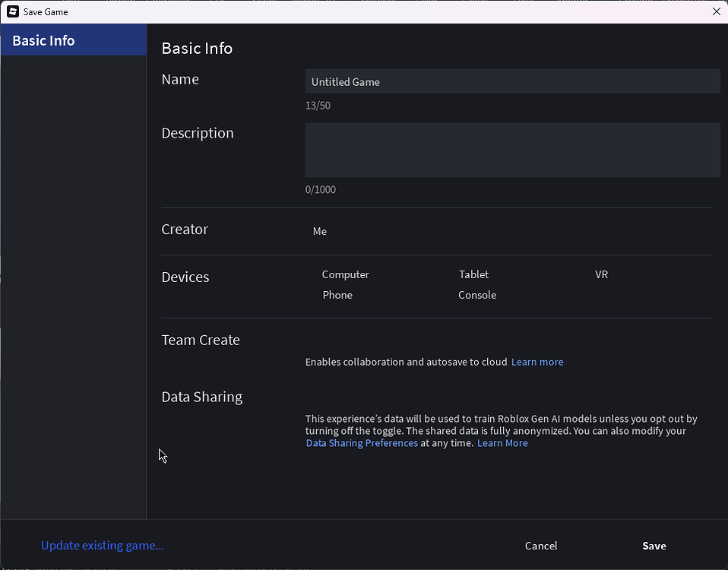Enable the Tablet device option

click(x=473, y=274)
